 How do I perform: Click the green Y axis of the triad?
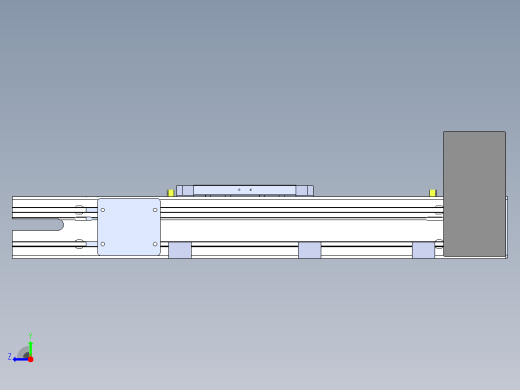(x=31, y=348)
